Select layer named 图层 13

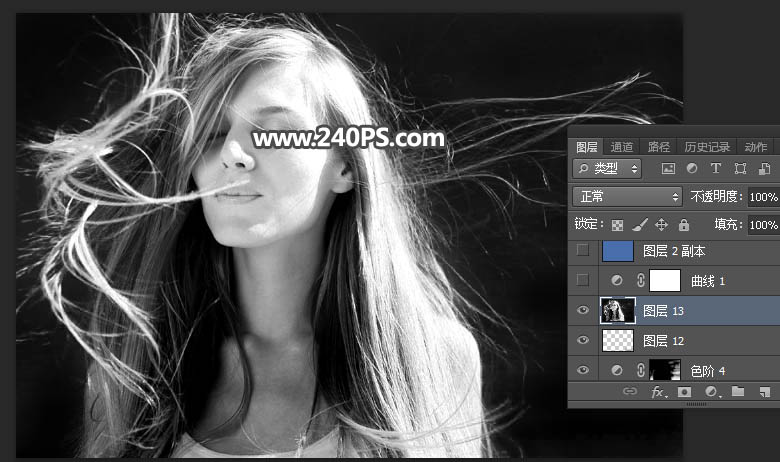pyautogui.click(x=663, y=311)
